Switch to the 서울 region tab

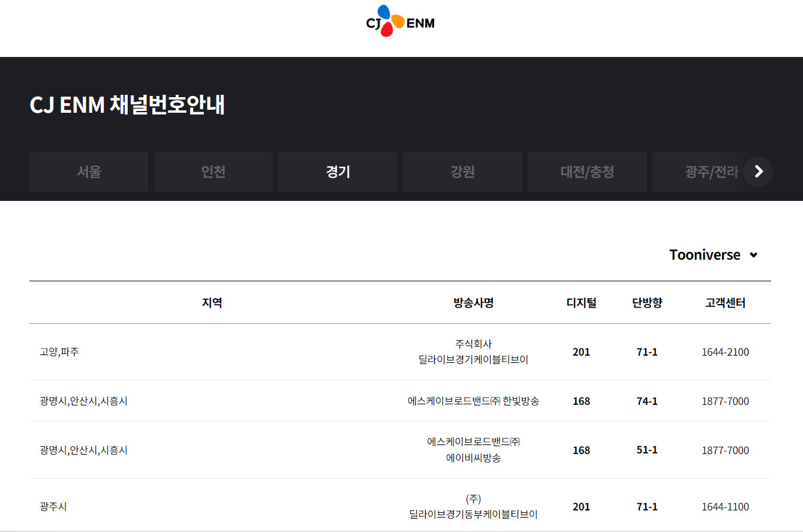point(88,172)
